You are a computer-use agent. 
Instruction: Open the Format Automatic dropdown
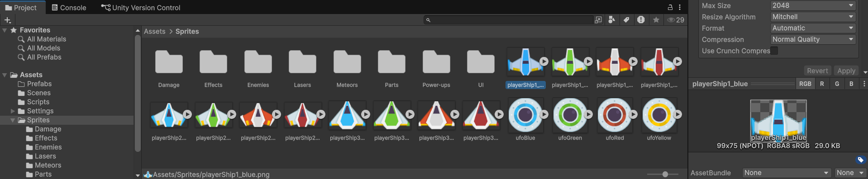pyautogui.click(x=813, y=28)
